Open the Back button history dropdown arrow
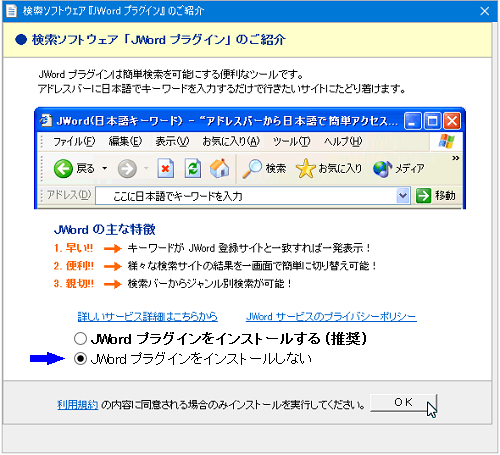Viewport: 500px width, 455px height. point(105,168)
